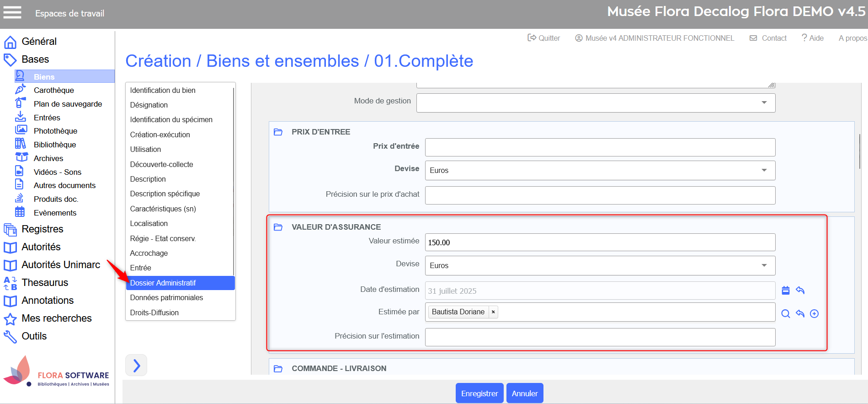
Task: Click the calendar icon for Date d'estimation
Action: click(786, 290)
